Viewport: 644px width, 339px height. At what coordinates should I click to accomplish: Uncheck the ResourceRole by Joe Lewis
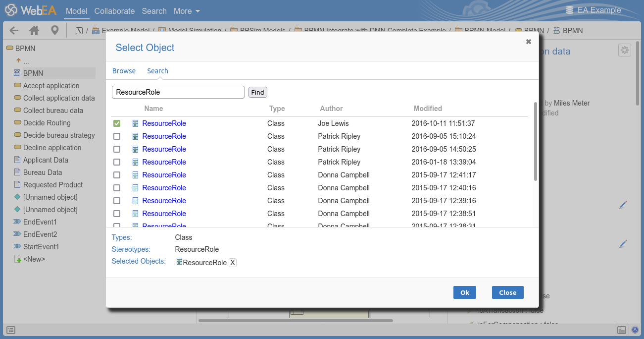(117, 123)
